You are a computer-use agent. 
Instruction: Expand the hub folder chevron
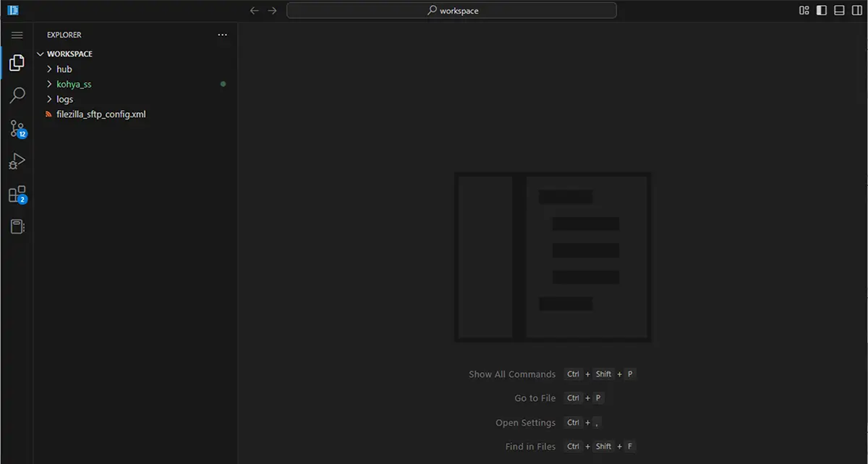(x=49, y=69)
